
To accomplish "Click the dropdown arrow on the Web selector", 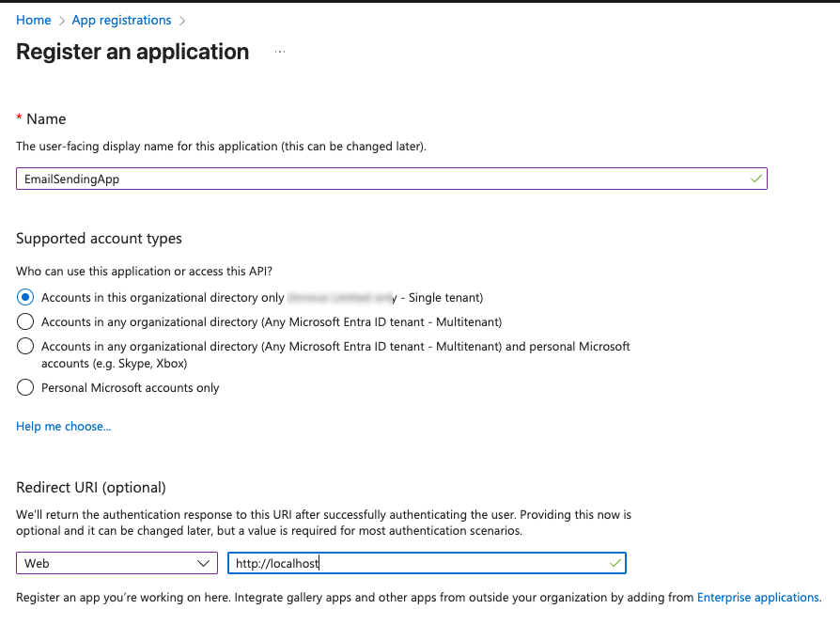I will (205, 562).
